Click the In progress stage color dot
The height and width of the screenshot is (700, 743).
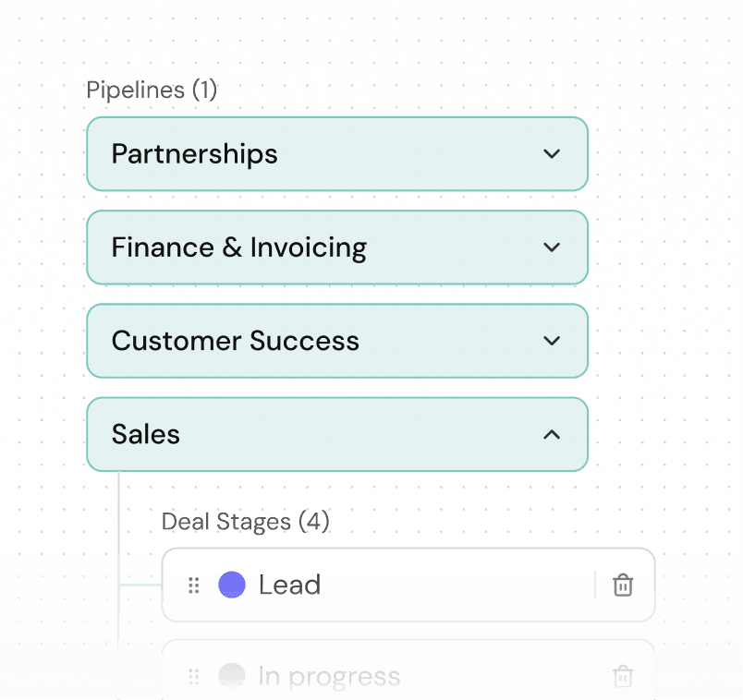coord(232,676)
